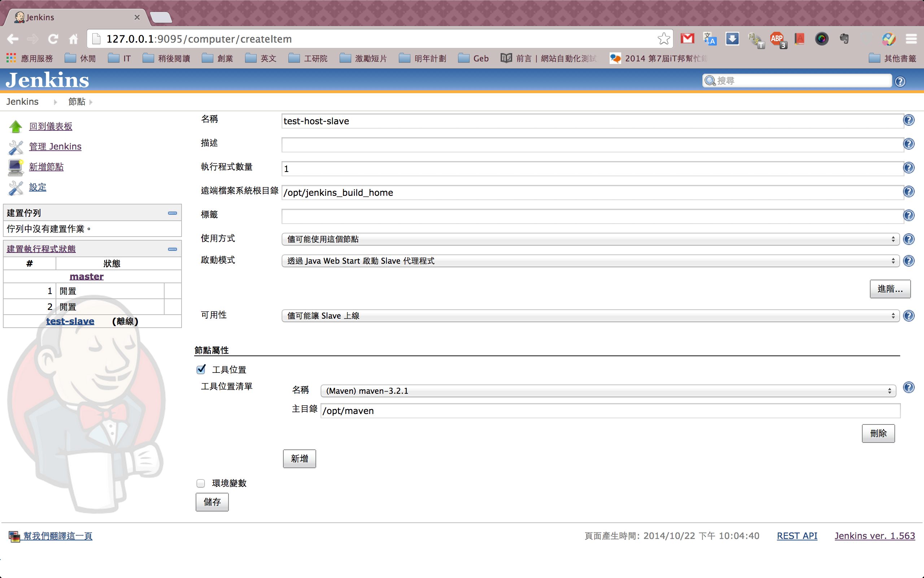Click the new node computer icon
924x578 pixels.
[x=16, y=167]
